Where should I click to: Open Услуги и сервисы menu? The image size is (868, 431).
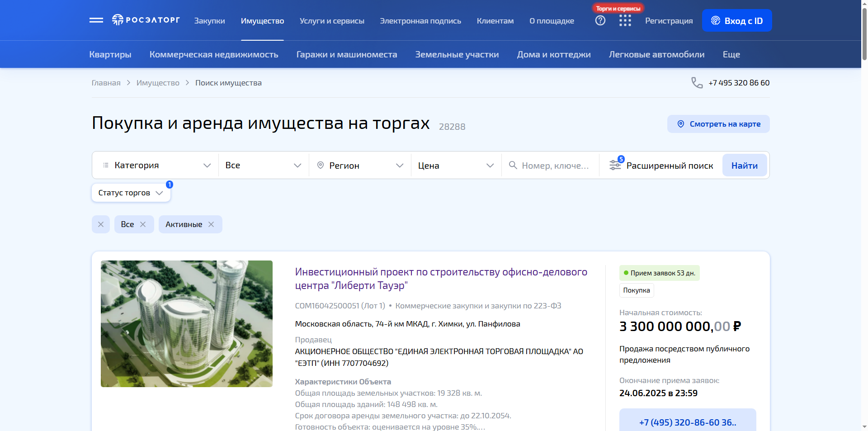[x=332, y=21]
